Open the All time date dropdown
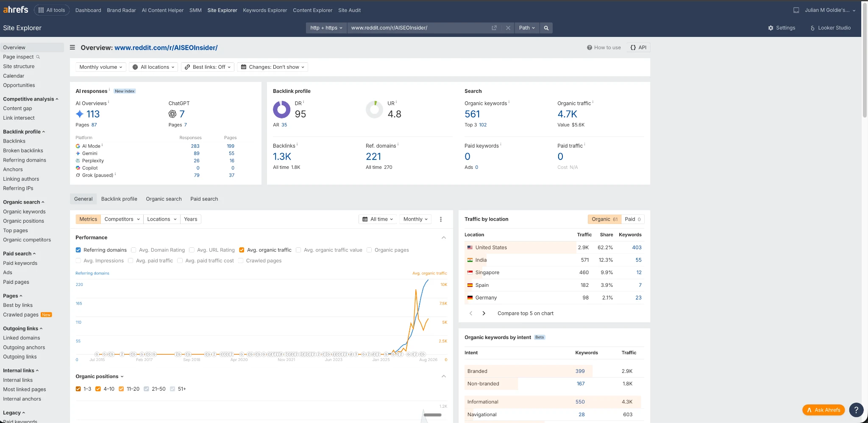868x423 pixels. tap(378, 219)
